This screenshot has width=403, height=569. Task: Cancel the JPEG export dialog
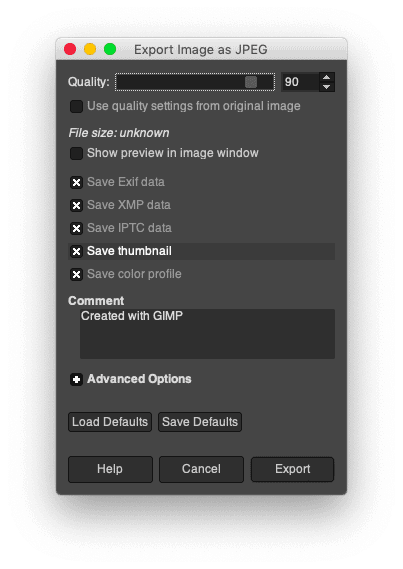[201, 469]
